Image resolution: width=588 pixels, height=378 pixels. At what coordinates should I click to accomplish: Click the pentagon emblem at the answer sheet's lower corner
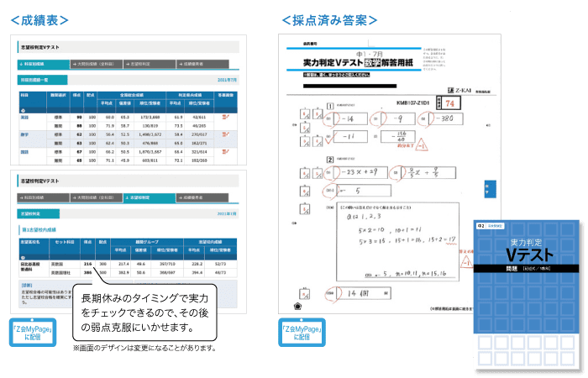coord(297,307)
